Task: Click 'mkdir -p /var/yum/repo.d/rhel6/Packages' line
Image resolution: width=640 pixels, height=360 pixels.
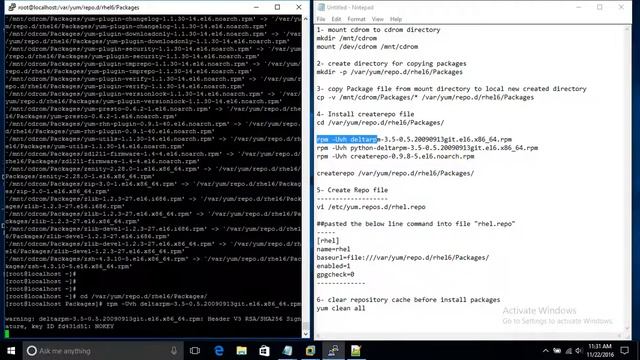Action: [389, 72]
